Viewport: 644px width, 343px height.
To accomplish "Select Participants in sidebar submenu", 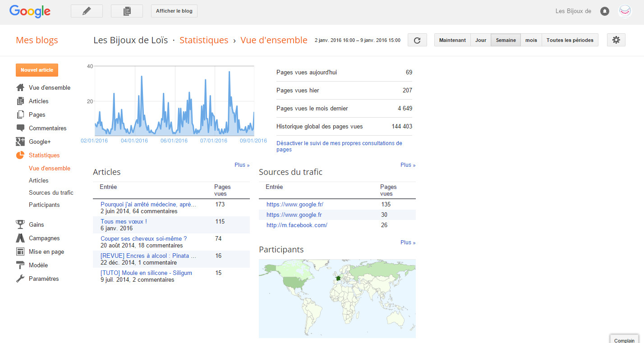I will [x=44, y=205].
